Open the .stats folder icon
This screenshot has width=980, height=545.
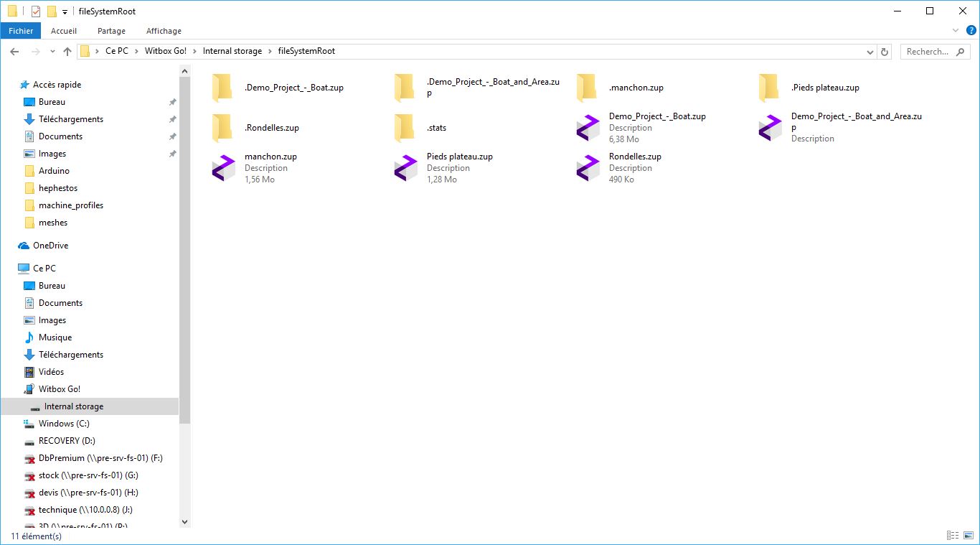click(405, 128)
